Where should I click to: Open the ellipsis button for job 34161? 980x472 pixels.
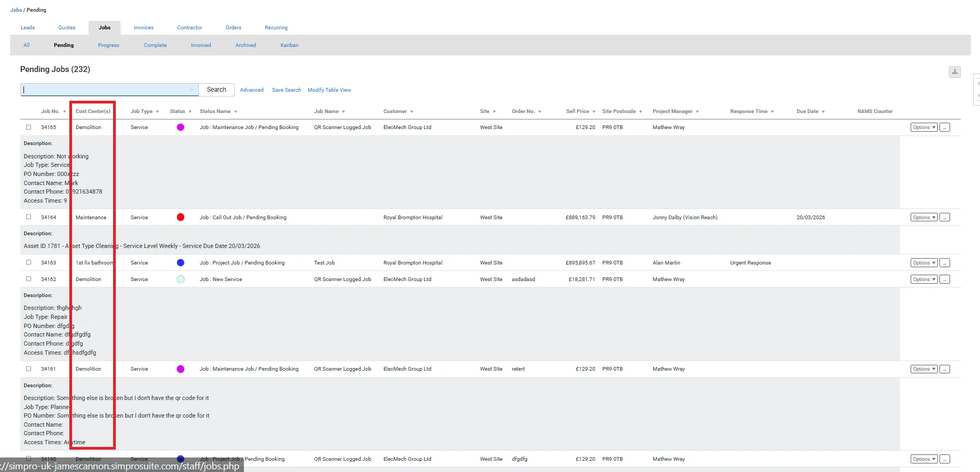[945, 369]
